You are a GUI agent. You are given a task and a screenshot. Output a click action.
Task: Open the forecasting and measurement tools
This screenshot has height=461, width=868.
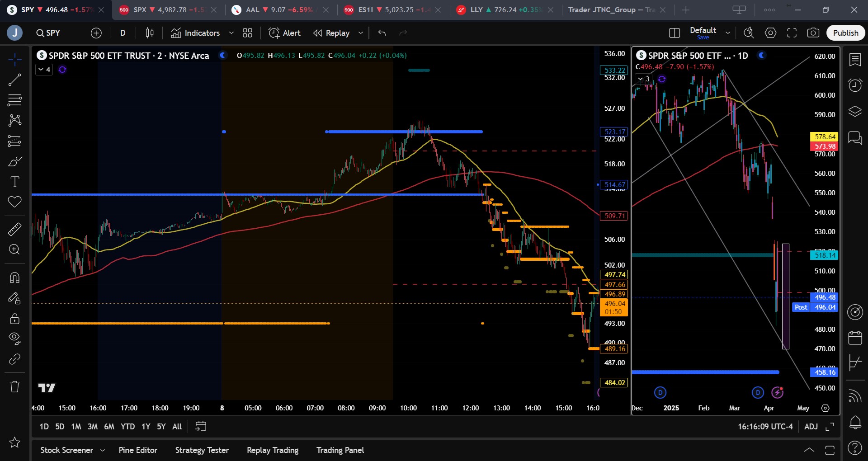point(14,141)
